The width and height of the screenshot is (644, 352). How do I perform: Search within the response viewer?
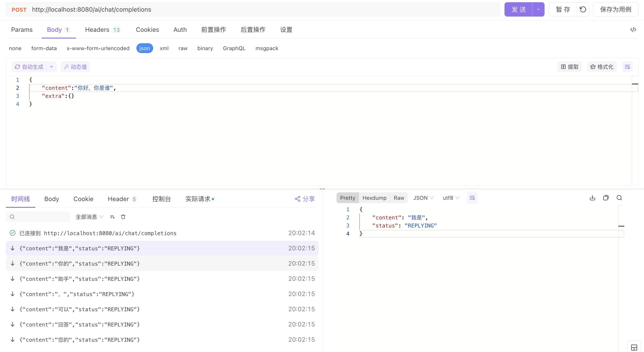[619, 198]
